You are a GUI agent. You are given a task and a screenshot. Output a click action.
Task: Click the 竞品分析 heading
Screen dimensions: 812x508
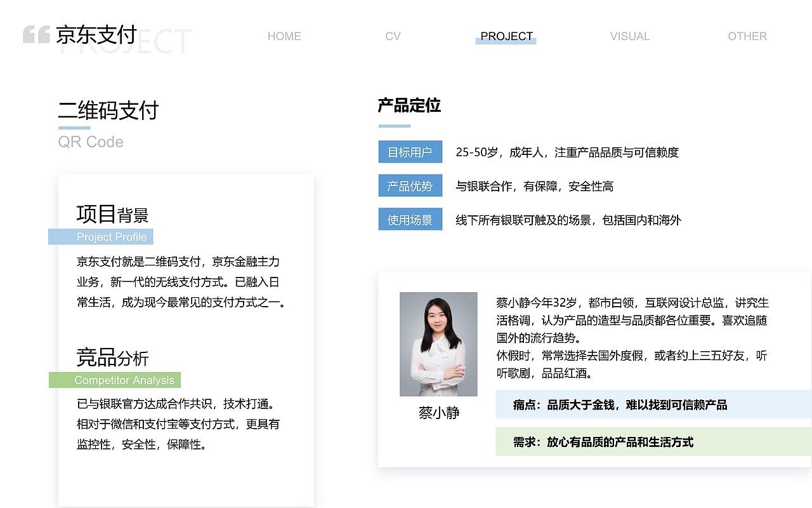click(112, 358)
